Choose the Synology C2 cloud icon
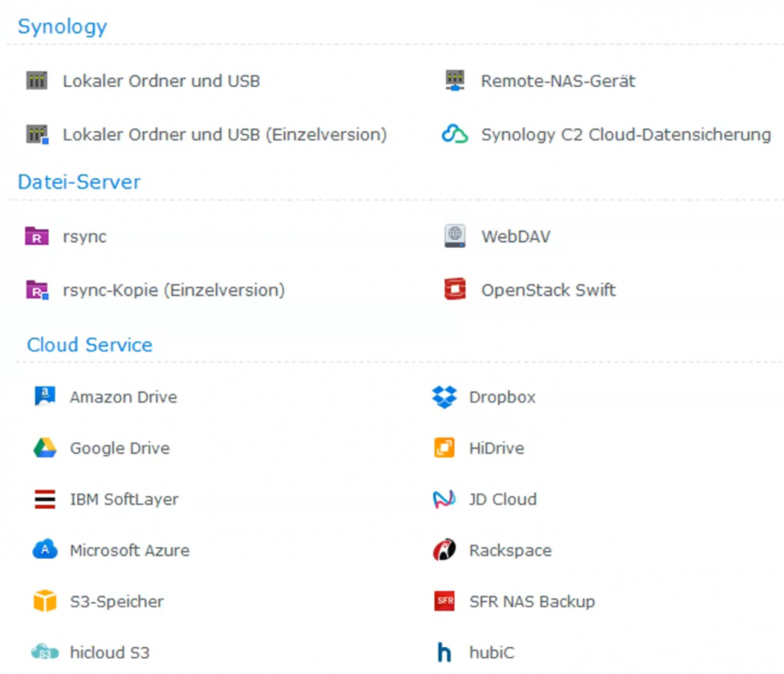The image size is (784, 674). pyautogui.click(x=455, y=134)
